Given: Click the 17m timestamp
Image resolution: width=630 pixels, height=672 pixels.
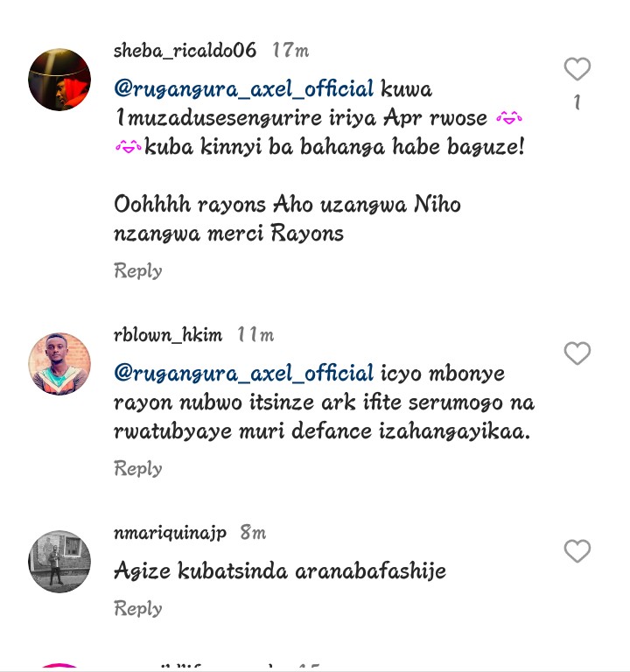Looking at the screenshot, I should coord(290,51).
